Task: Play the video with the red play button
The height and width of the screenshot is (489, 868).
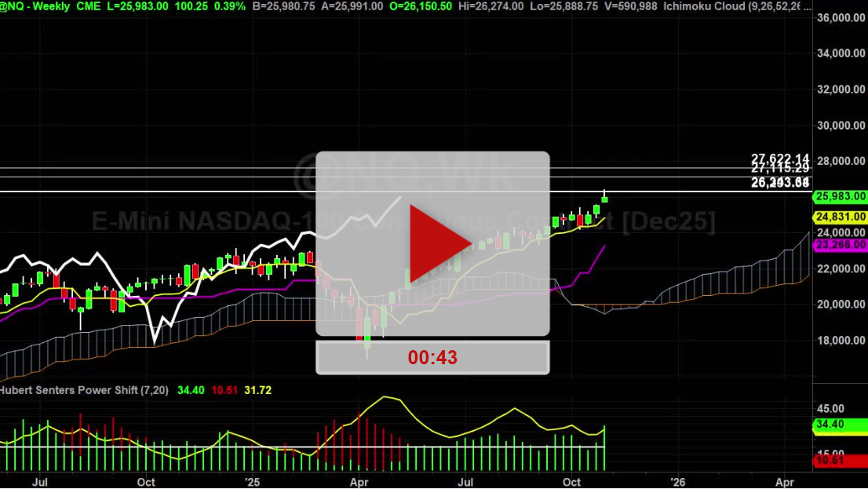Action: coord(440,243)
